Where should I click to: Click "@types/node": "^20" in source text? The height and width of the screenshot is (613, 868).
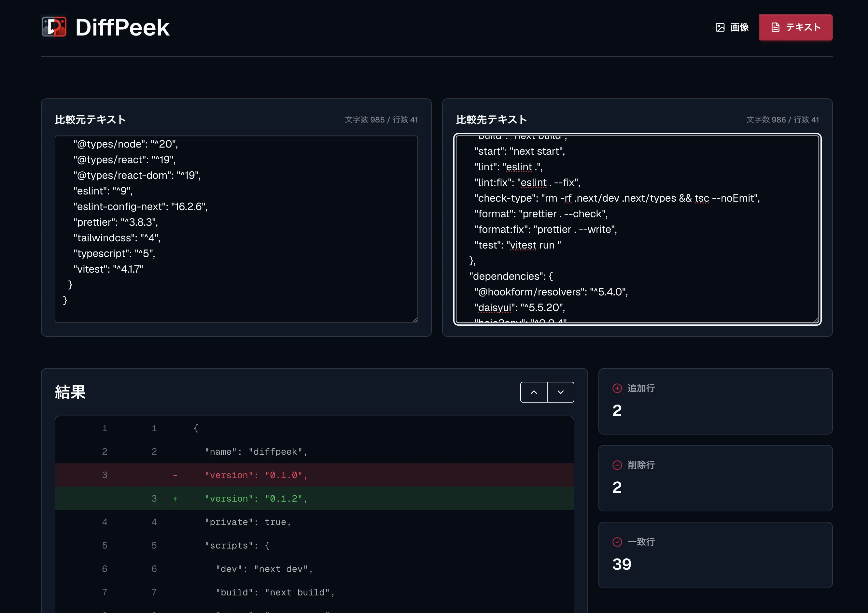[126, 144]
